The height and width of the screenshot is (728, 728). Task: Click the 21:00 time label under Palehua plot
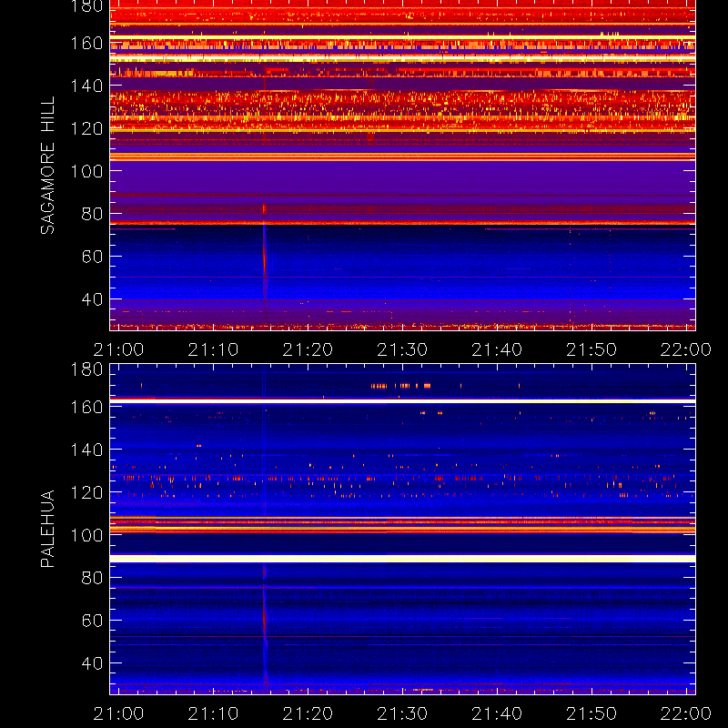[x=119, y=713]
